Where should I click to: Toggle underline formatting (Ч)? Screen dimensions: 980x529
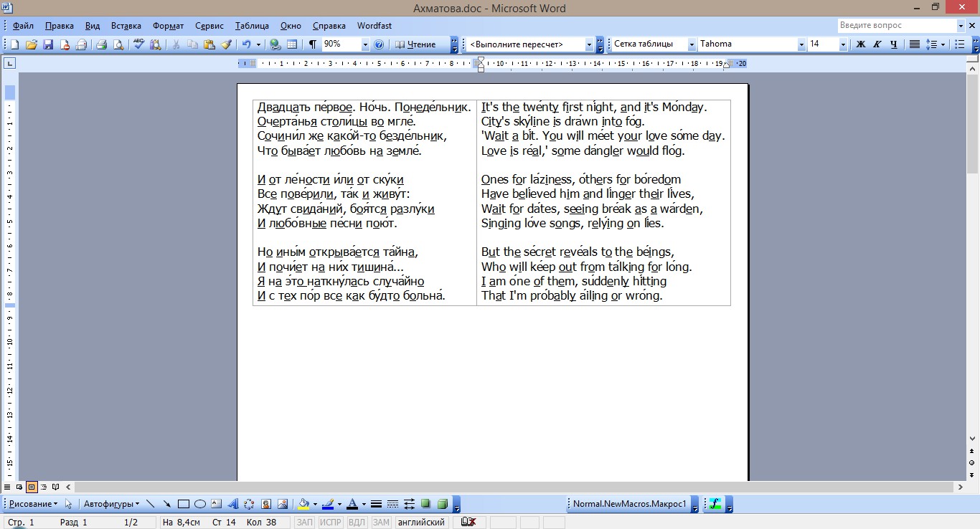894,44
